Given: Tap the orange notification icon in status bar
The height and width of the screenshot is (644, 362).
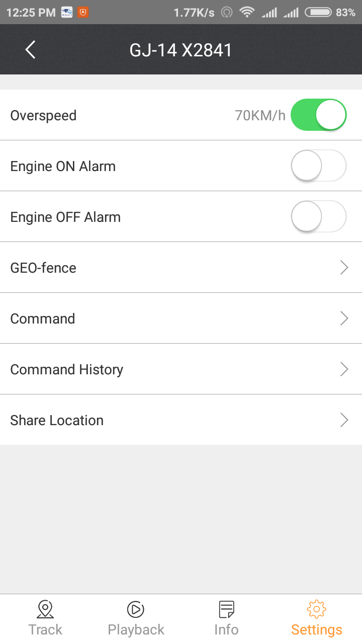Looking at the screenshot, I should point(83,12).
